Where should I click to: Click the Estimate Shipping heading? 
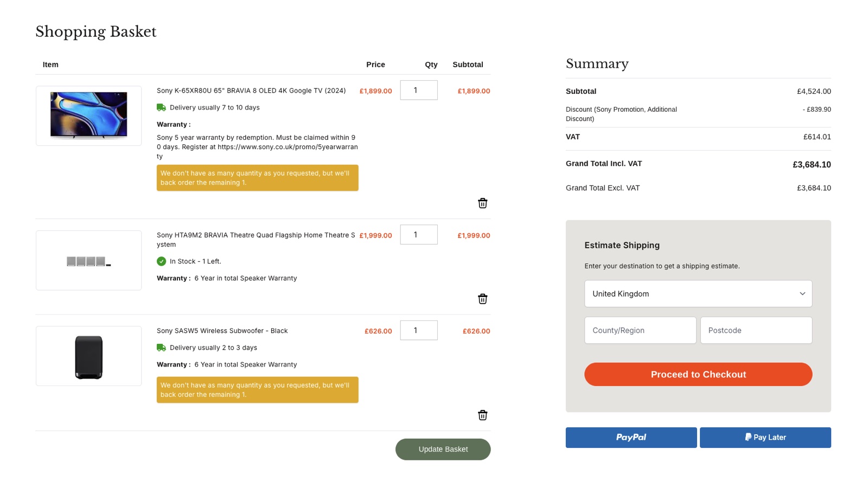[x=622, y=245]
